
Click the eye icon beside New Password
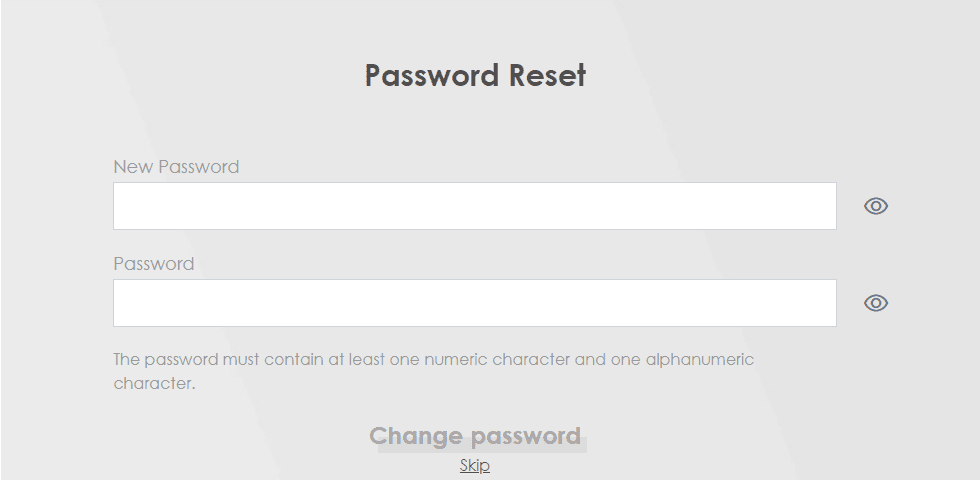point(876,206)
